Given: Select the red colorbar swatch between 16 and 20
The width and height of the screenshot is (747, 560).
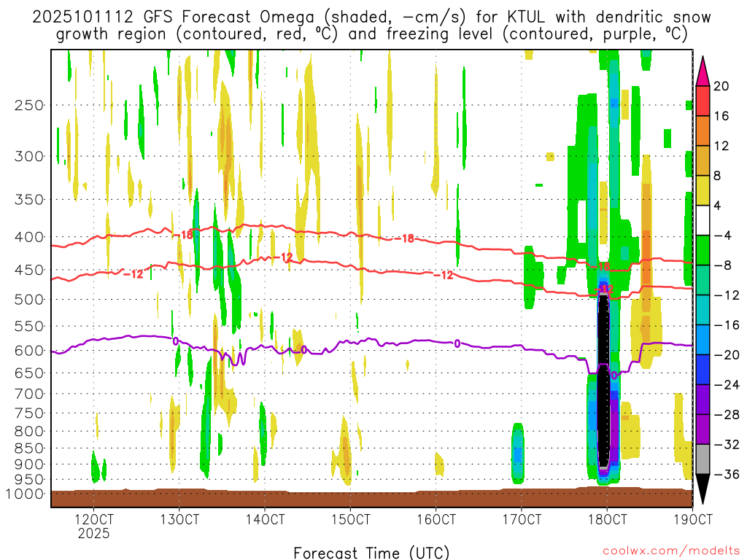Looking at the screenshot, I should pyautogui.click(x=703, y=101).
